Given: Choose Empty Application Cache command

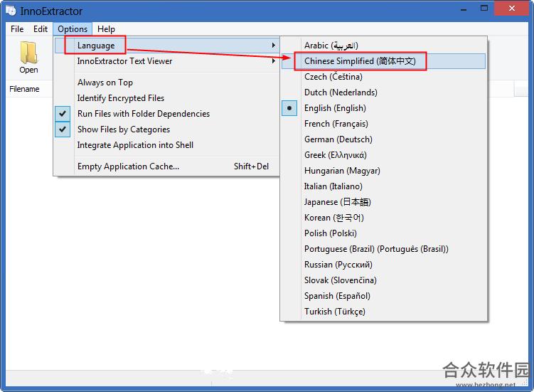Looking at the screenshot, I should [x=167, y=166].
